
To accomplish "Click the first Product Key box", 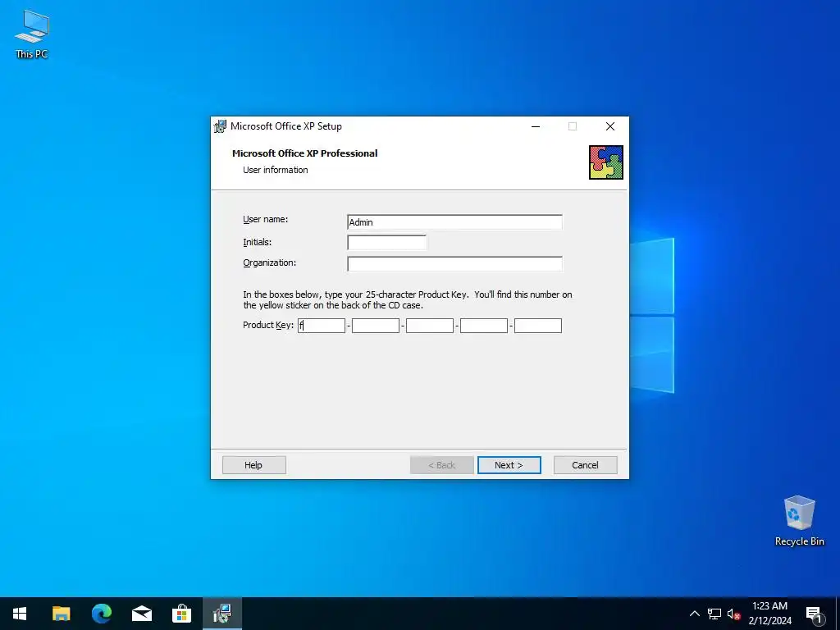I will 322,325.
